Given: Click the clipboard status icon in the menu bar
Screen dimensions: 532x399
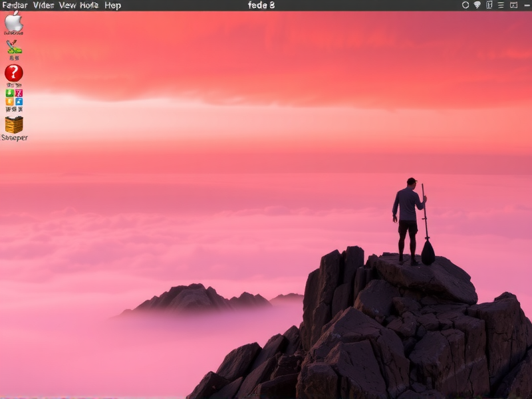Looking at the screenshot, I should point(489,5).
